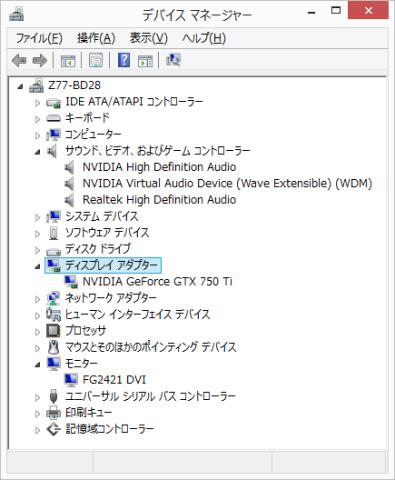
Task: Expand IDE ATA/ATAPI コントローラー node
Action: click(x=37, y=103)
